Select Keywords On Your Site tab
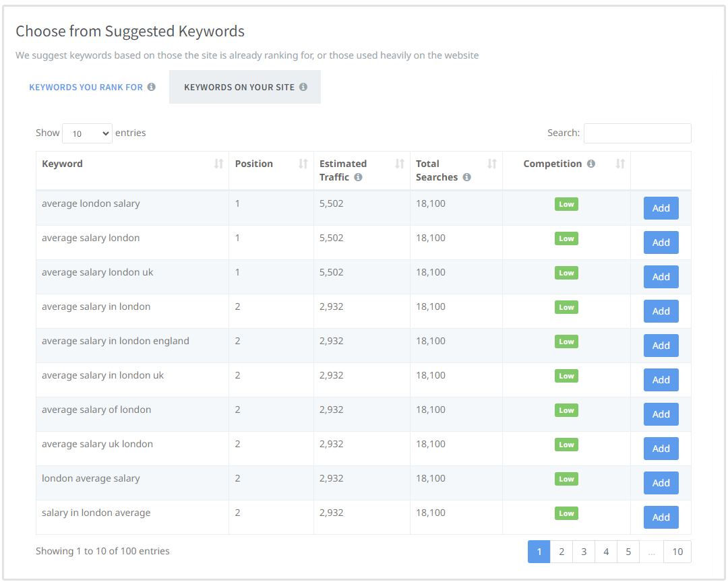Screen dimensions: 728x586 (x=239, y=87)
